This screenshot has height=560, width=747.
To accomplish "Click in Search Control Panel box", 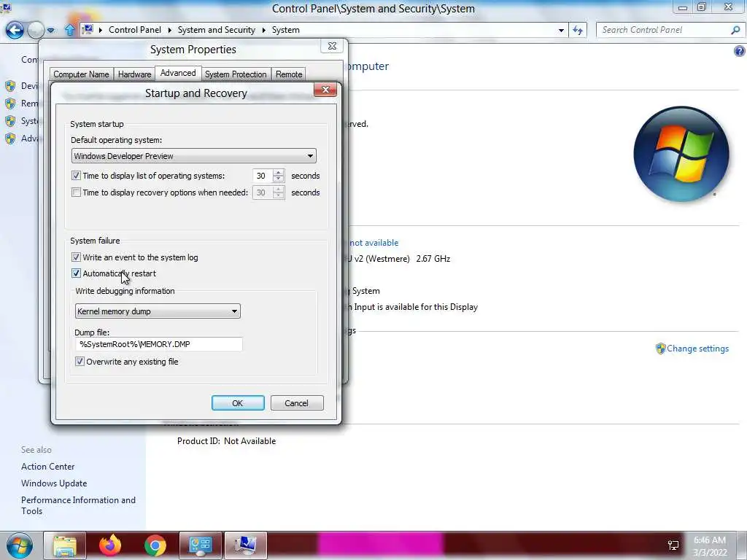I will pos(664,30).
